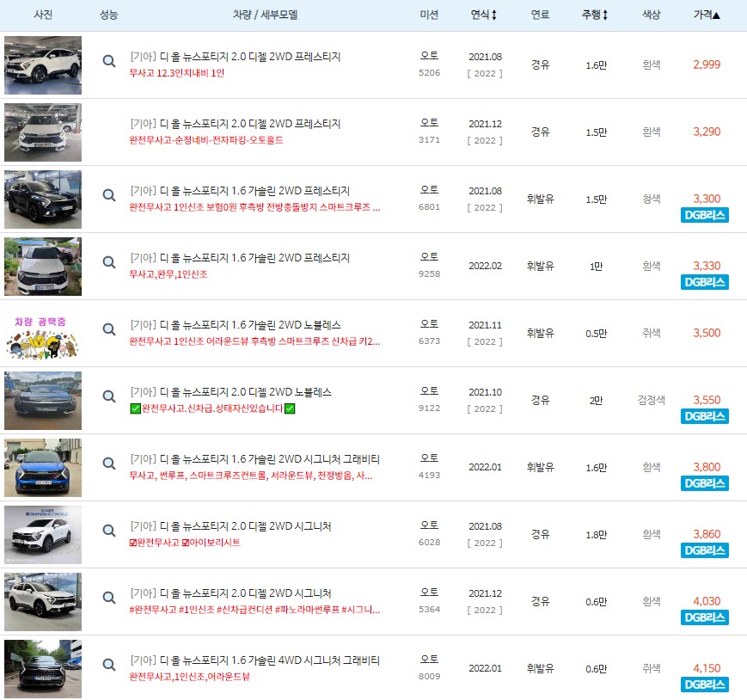Open the 1.6 가솔린 프레스티지 title colored 청색
The image size is (747, 700).
pyautogui.click(x=240, y=191)
